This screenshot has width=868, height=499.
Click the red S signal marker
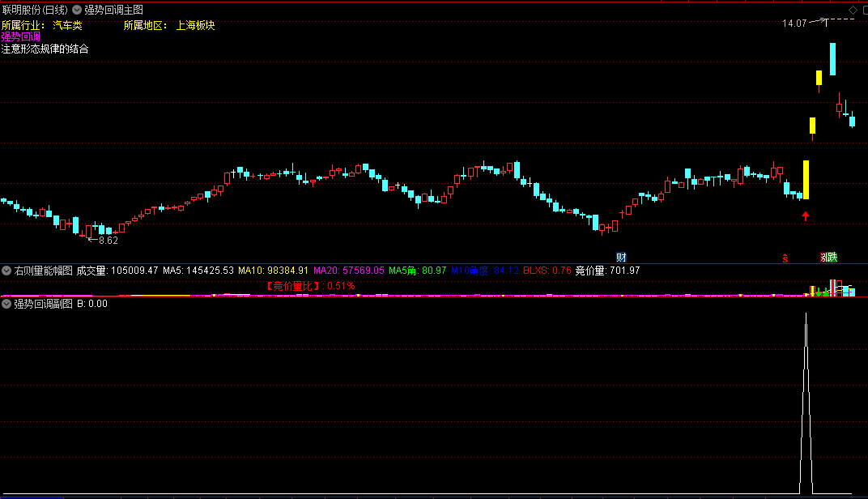coord(785,258)
